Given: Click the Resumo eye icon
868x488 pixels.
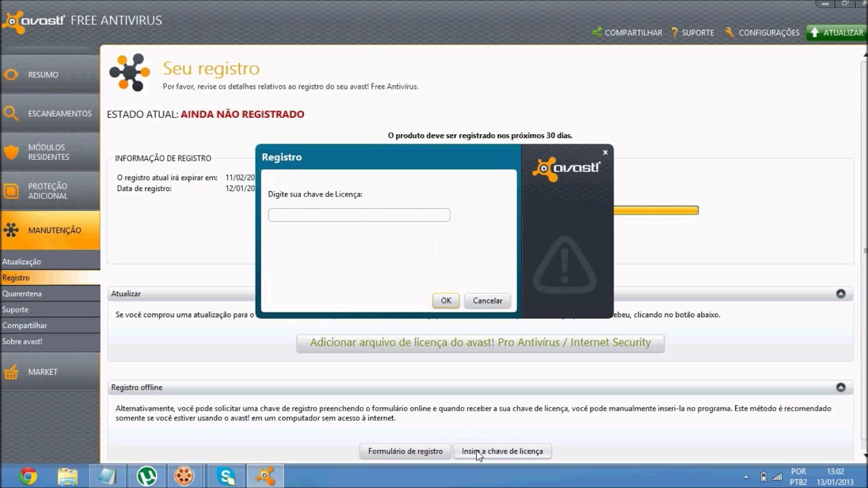Looking at the screenshot, I should (x=11, y=75).
